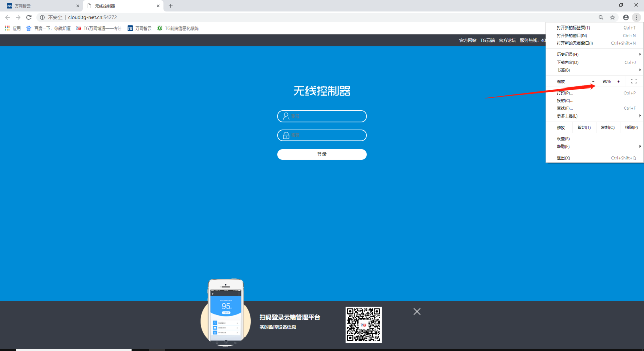Open 下载内容(D) from the menu

[x=595, y=62]
